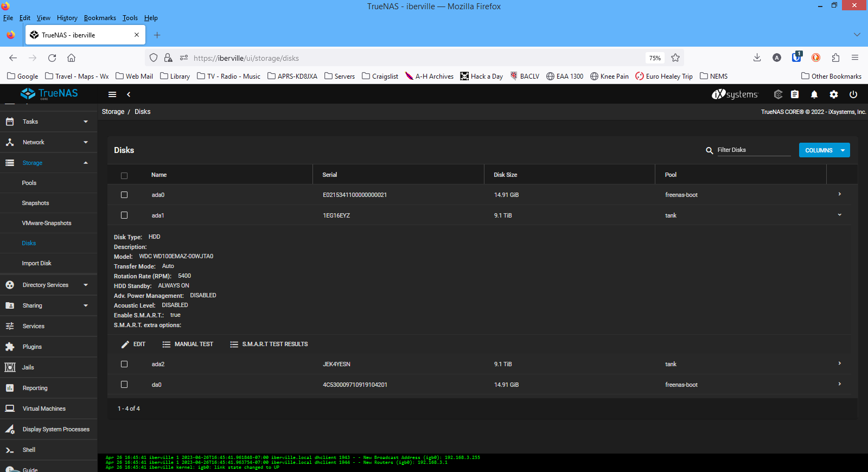
Task: Click the Filter Disks input field
Action: coord(754,150)
